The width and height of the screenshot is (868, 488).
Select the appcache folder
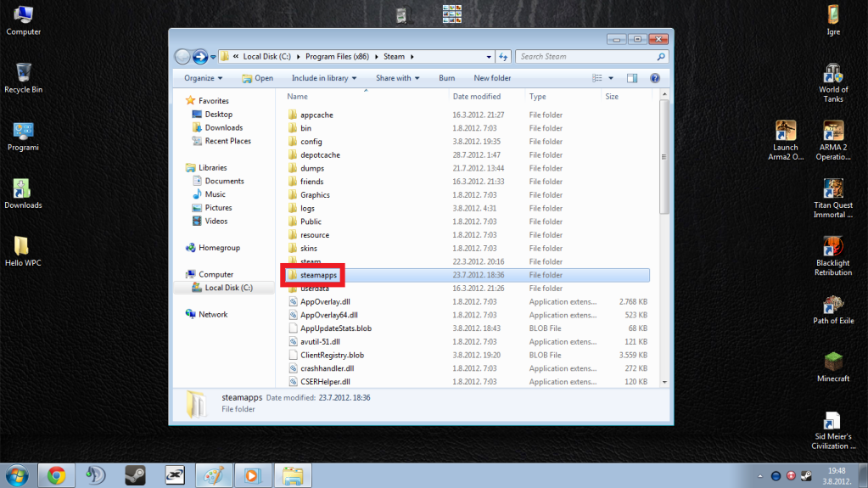point(316,115)
